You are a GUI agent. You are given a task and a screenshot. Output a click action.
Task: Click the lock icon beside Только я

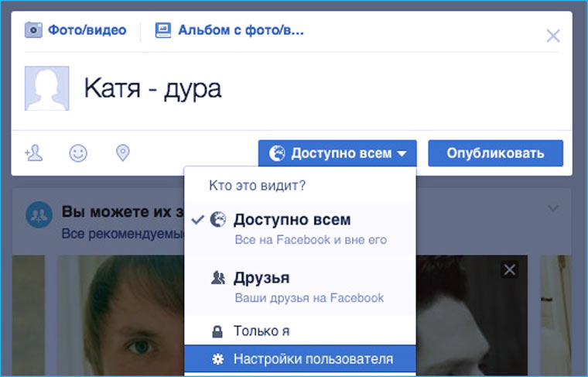tap(217, 331)
